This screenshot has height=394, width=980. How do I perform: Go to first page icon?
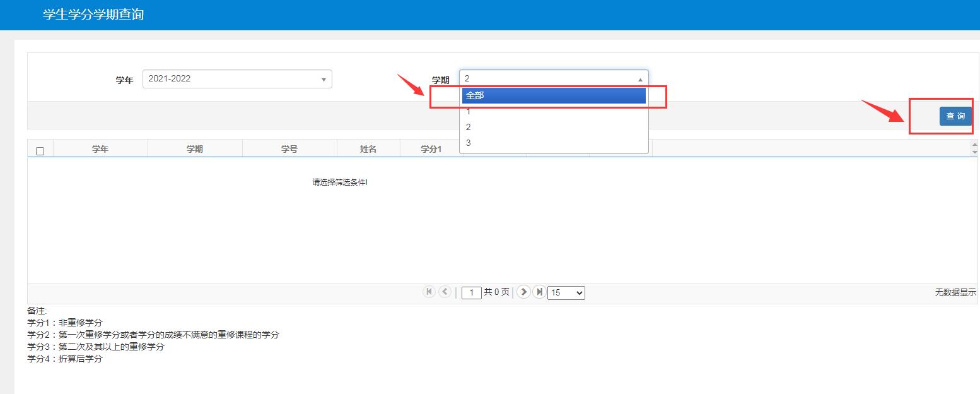(429, 292)
